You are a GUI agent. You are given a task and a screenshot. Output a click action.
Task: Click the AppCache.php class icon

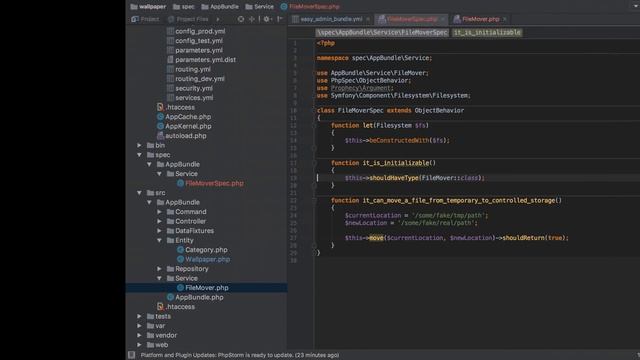coord(160,117)
